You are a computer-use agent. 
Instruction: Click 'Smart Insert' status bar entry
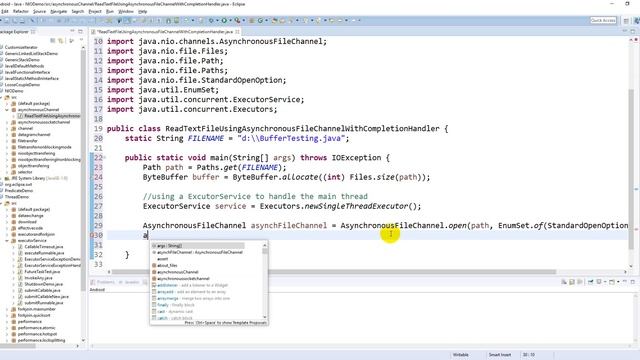(500, 355)
